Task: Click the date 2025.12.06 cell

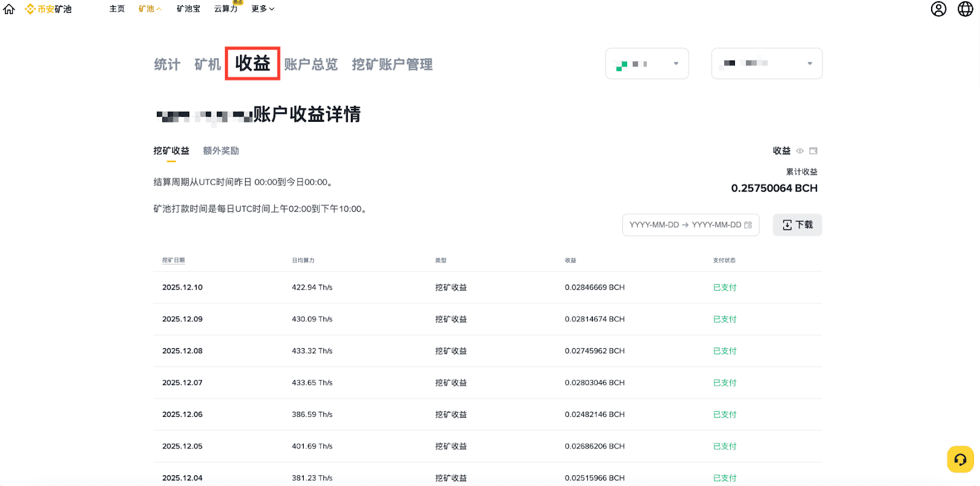Action: (x=183, y=414)
